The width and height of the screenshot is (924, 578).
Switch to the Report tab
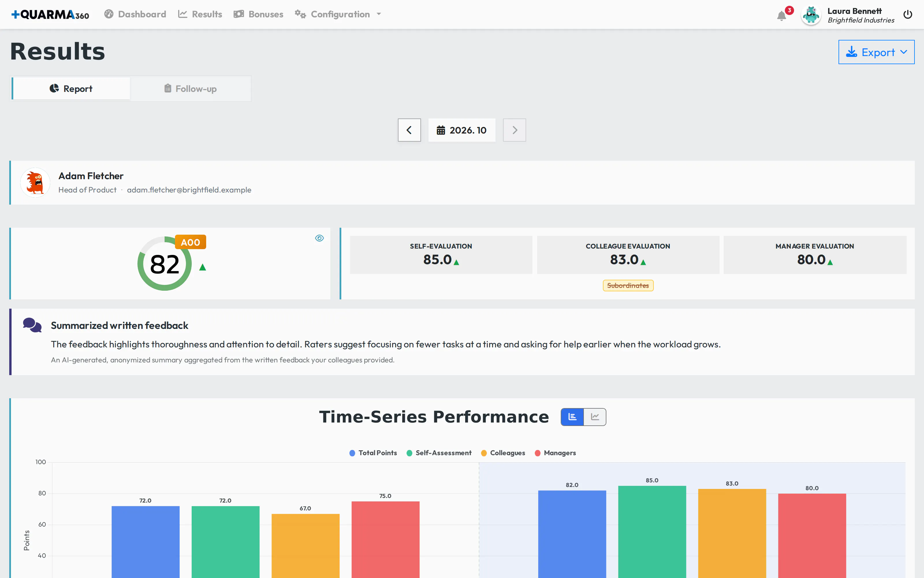[71, 89]
